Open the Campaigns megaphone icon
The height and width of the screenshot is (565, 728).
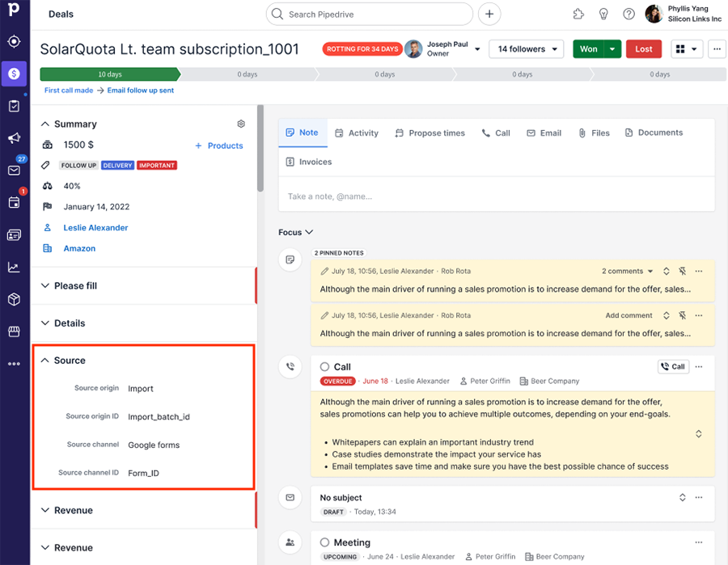pyautogui.click(x=13, y=138)
